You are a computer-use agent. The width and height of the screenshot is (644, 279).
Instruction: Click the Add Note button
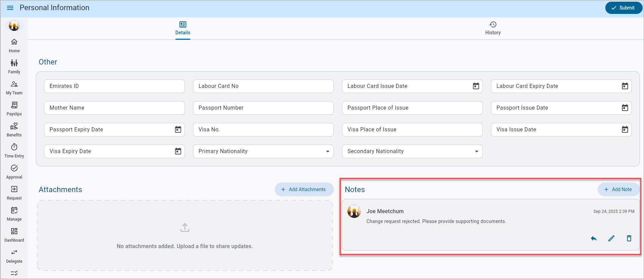click(x=618, y=189)
